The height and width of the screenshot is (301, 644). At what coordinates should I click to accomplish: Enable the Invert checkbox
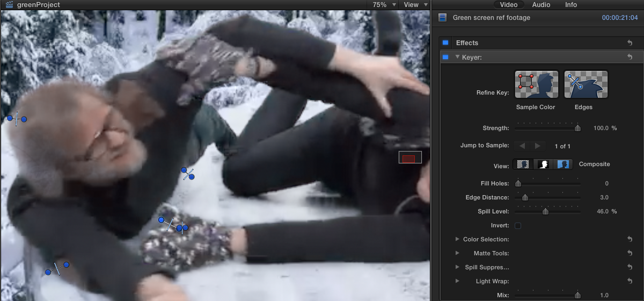518,225
